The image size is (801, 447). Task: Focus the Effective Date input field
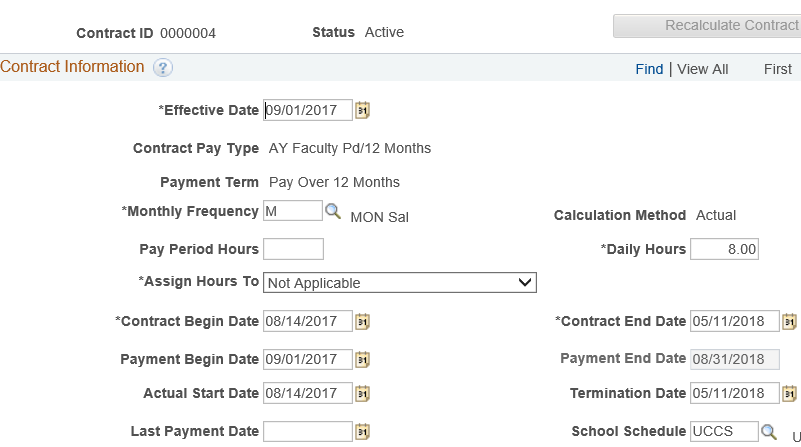[308, 110]
